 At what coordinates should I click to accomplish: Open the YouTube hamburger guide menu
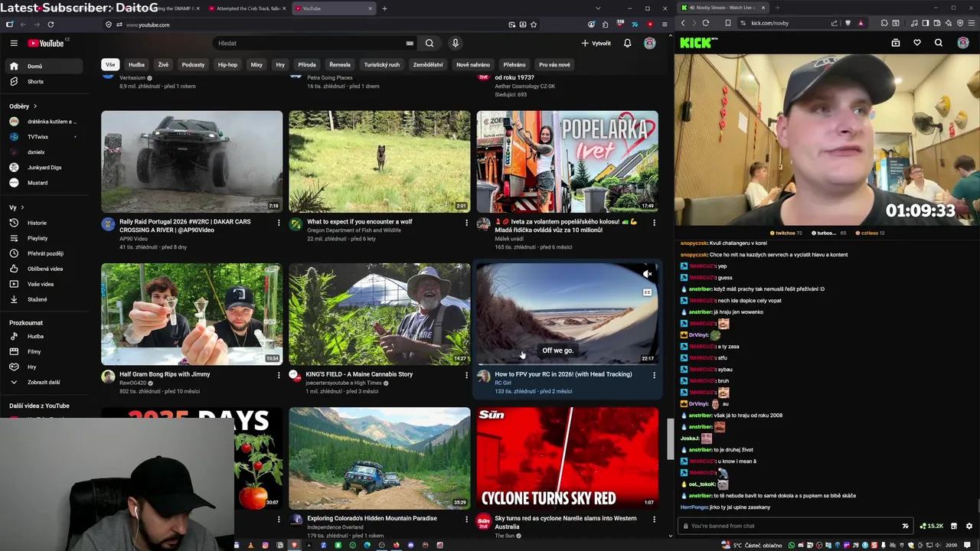pos(14,43)
